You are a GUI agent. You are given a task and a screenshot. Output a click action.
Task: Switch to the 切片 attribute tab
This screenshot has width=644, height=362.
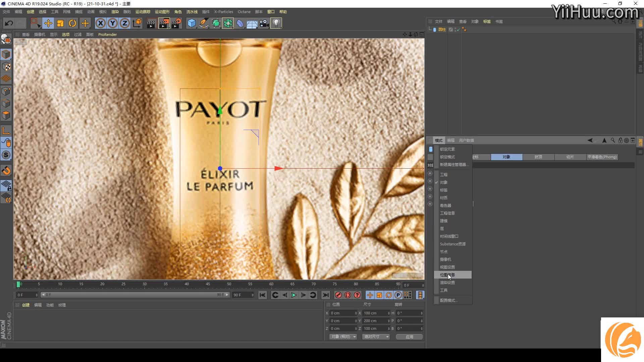(570, 157)
